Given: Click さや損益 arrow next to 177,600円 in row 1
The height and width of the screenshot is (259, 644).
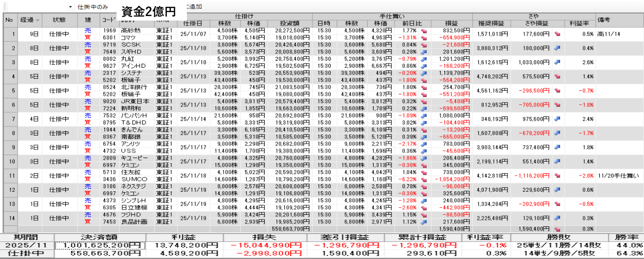Looking at the screenshot, I should tap(557, 34).
